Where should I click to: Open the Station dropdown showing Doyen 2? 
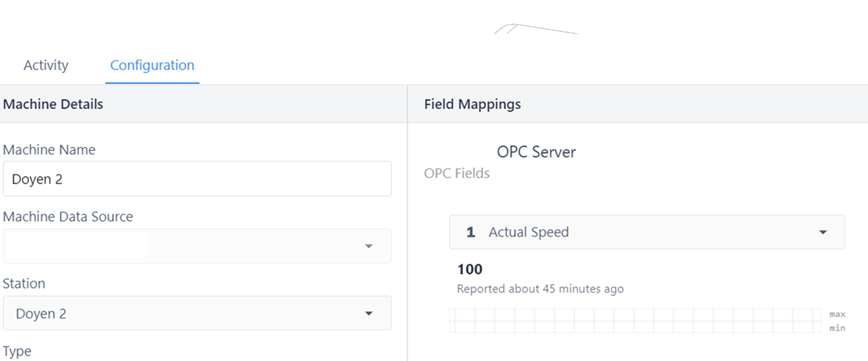click(197, 313)
